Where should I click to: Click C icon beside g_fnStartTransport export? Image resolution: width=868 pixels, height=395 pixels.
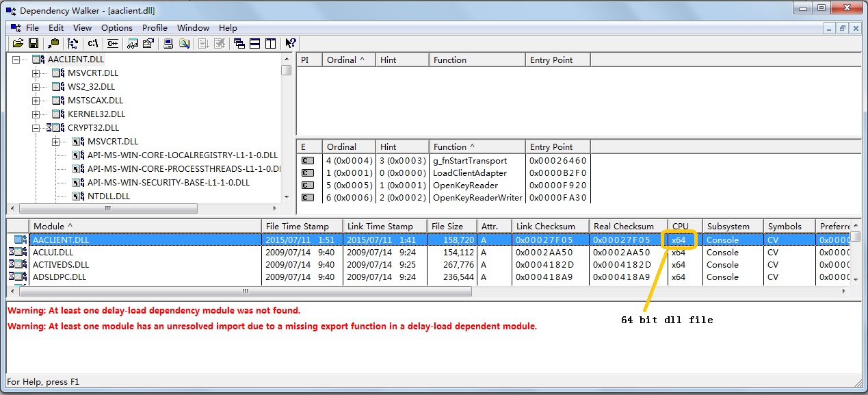tap(308, 161)
